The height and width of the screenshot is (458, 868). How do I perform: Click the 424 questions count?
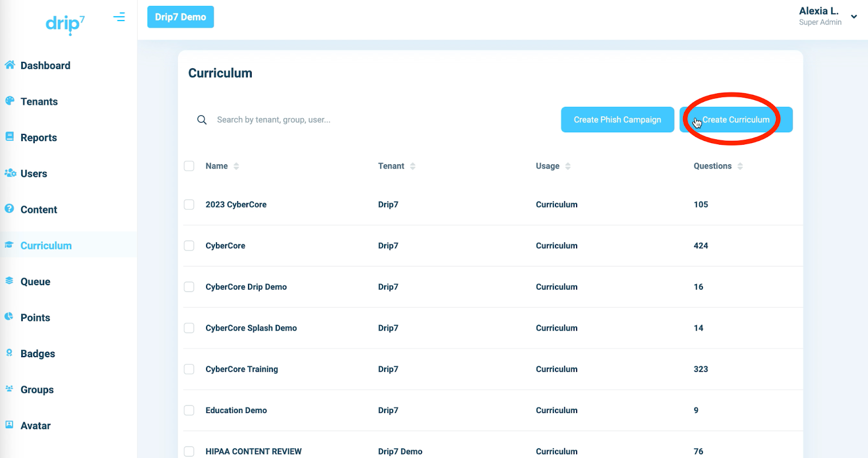click(701, 246)
